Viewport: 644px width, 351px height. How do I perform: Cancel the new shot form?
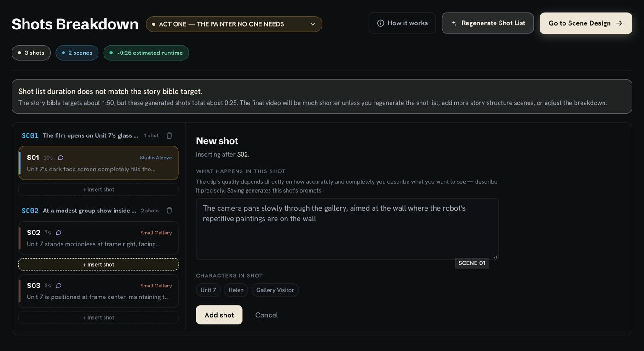[x=266, y=315]
